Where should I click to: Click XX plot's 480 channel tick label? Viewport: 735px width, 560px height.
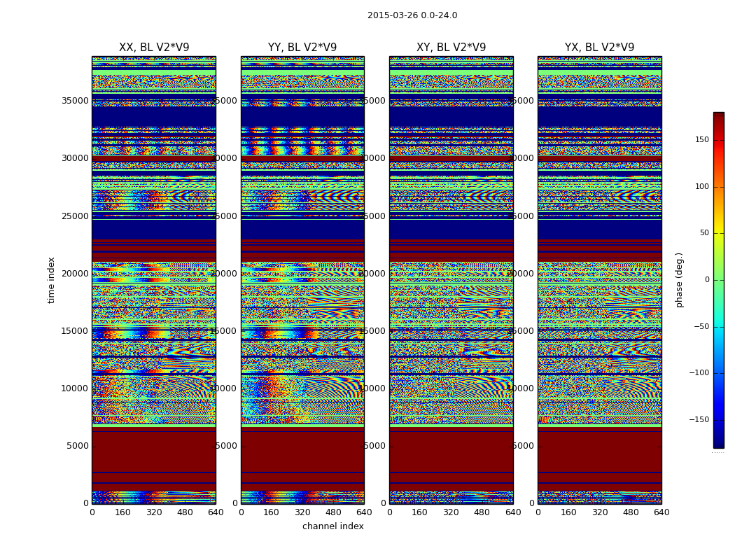click(185, 512)
